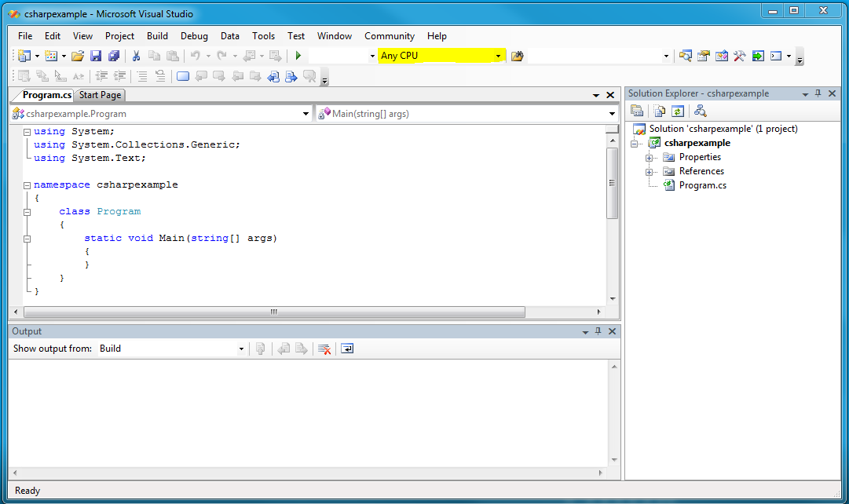
Task: Click the Save All icon
Action: [x=114, y=56]
